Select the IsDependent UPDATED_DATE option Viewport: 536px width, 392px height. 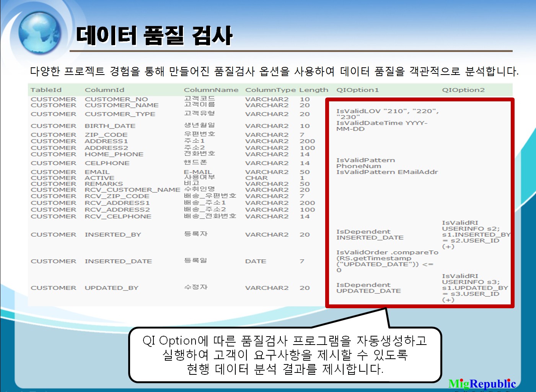(x=369, y=288)
